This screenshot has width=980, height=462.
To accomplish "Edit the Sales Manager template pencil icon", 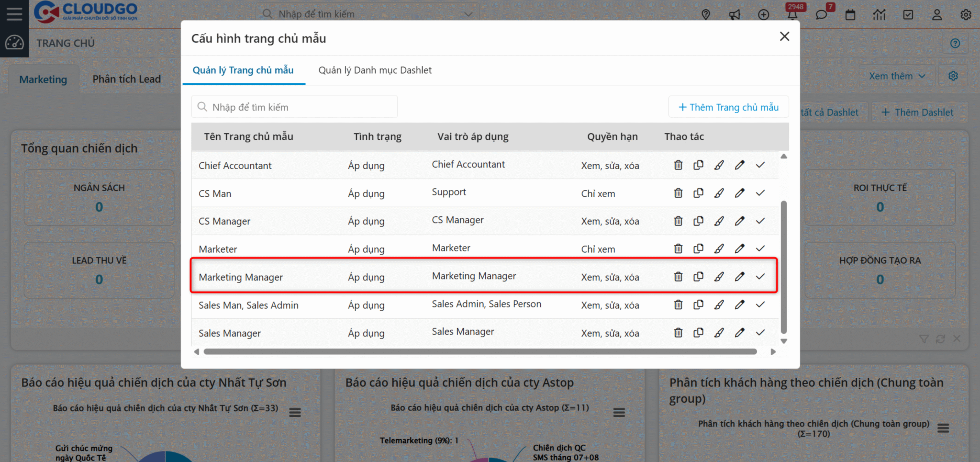I will click(740, 332).
